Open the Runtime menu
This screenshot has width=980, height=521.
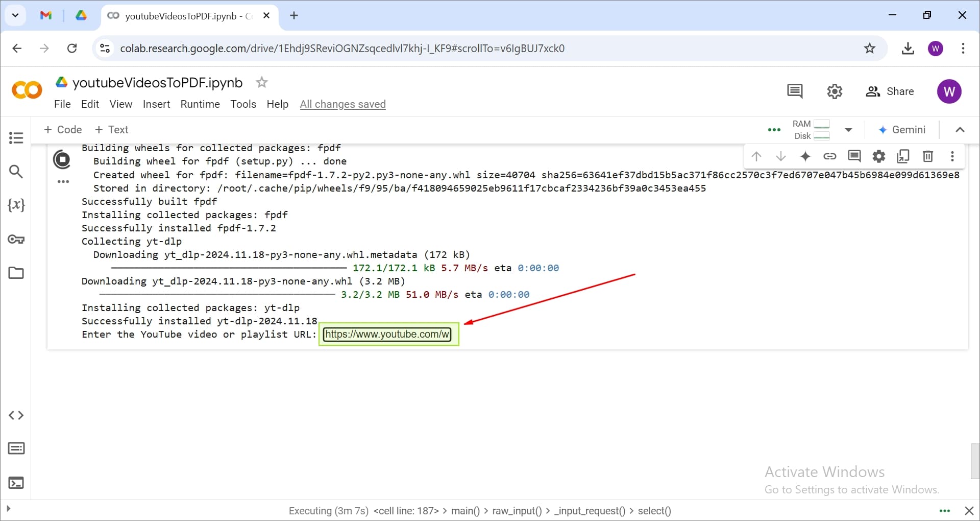pos(200,104)
